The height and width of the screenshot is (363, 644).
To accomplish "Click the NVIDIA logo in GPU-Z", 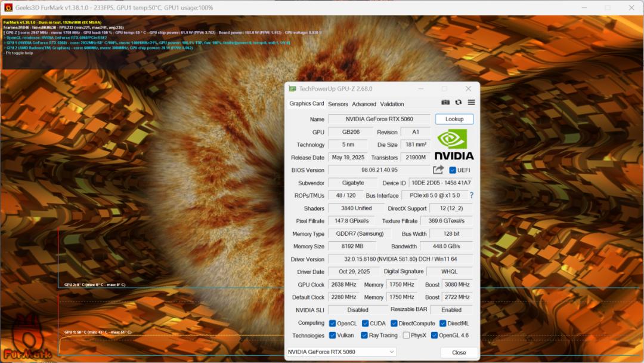I will point(454,144).
